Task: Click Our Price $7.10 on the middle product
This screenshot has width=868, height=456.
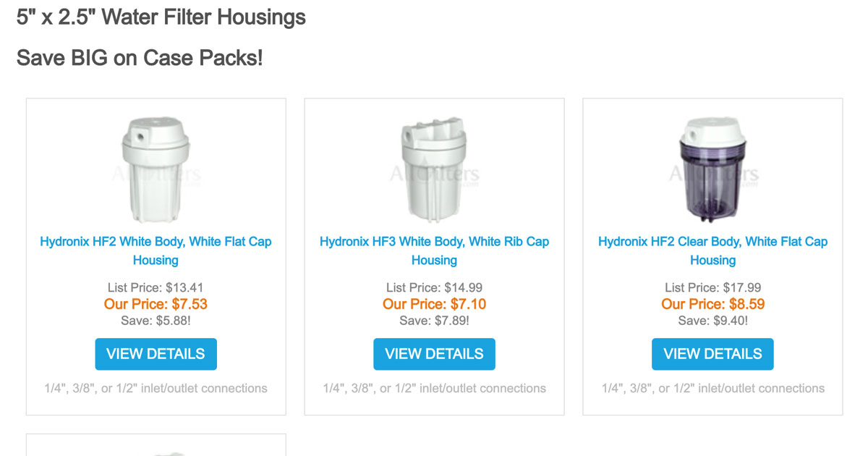Action: coord(434,304)
